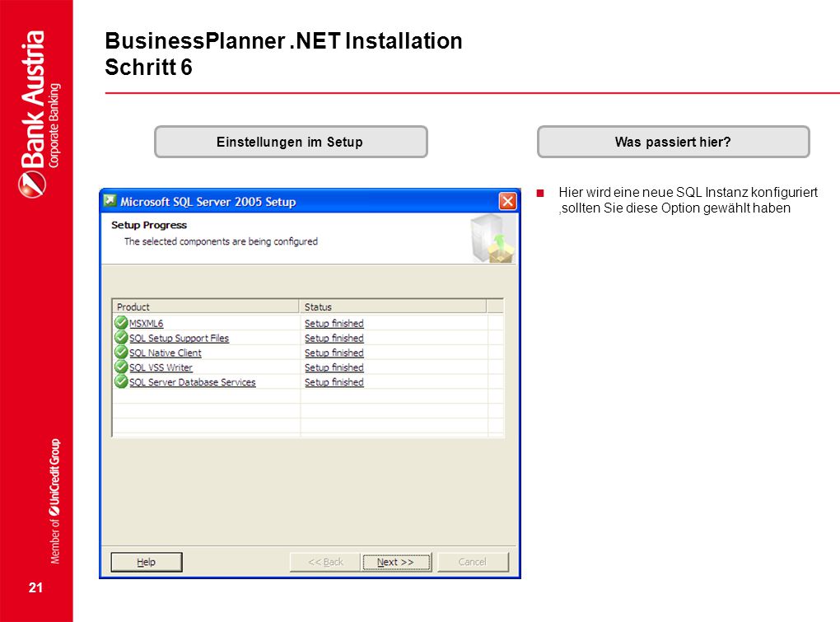The height and width of the screenshot is (622, 840).
Task: Open the SQL Native Client link
Action: [165, 353]
